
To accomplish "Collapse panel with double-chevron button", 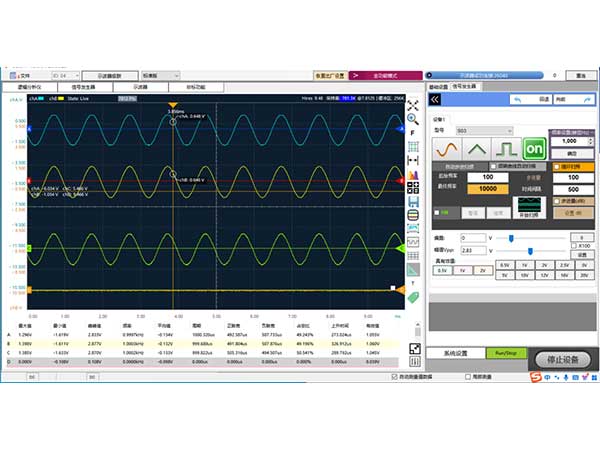I will [435, 100].
